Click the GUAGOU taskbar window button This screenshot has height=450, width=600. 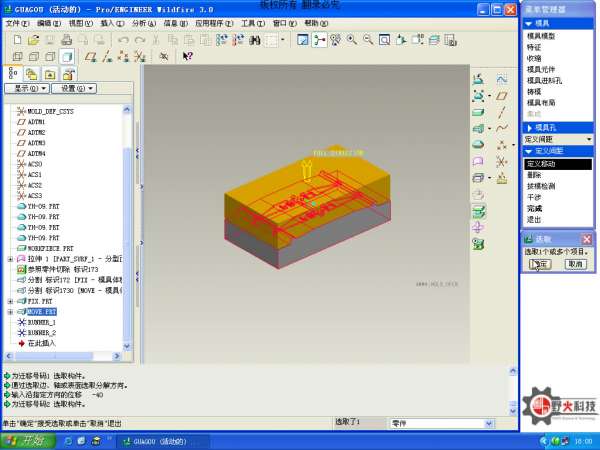click(x=163, y=441)
